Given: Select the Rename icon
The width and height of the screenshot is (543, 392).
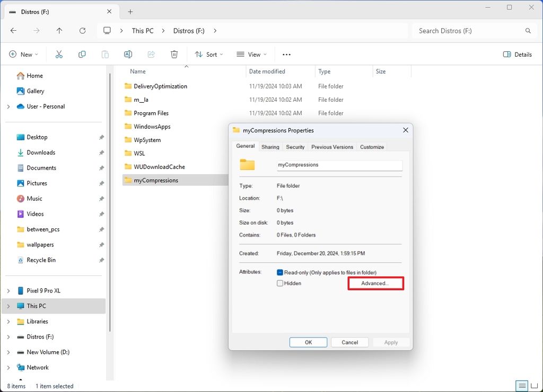Looking at the screenshot, I should tap(128, 54).
